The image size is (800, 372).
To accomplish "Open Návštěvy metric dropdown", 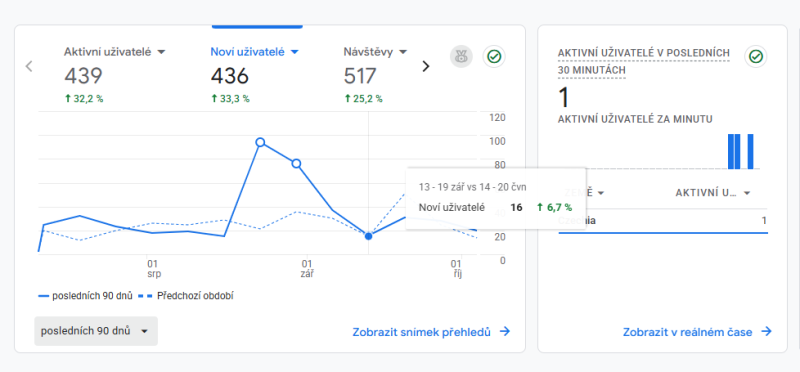I will pos(403,52).
